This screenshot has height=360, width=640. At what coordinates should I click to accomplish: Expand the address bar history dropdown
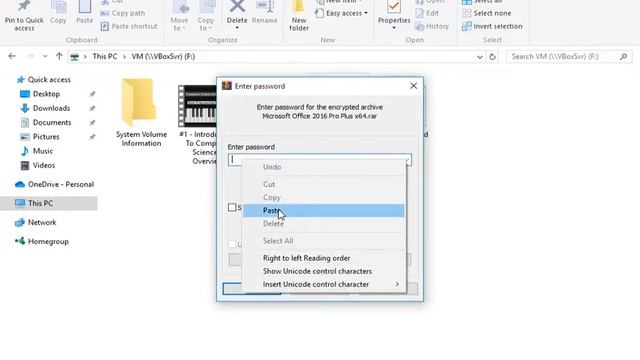coord(480,57)
